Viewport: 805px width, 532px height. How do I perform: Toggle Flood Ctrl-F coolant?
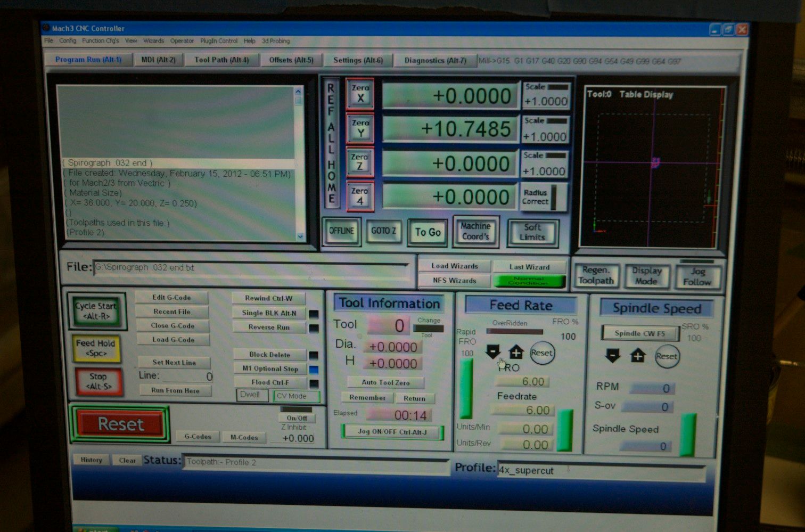pyautogui.click(x=270, y=382)
